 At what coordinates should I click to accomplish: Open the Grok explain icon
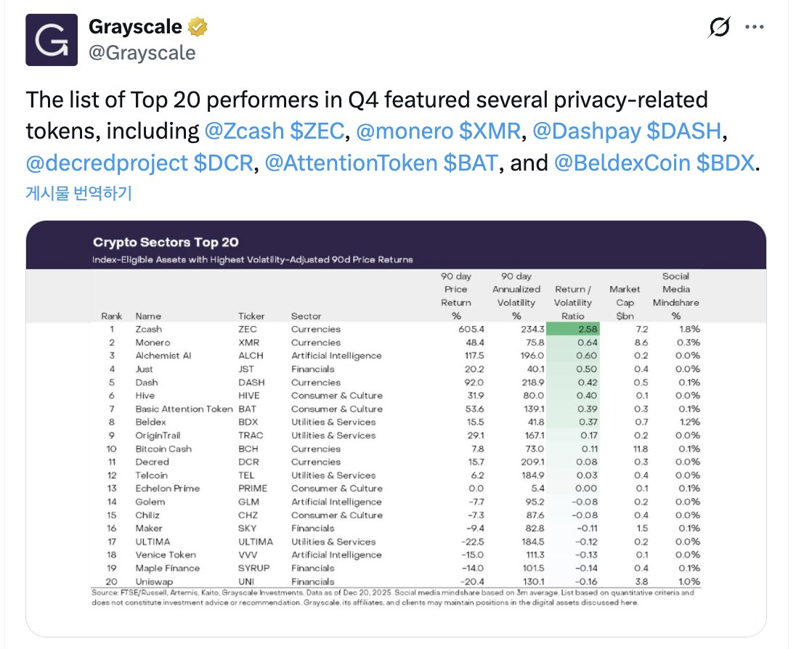(x=718, y=28)
